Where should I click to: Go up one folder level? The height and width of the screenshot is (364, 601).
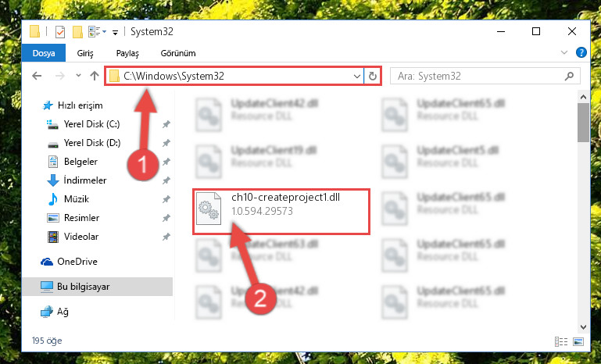pos(95,76)
